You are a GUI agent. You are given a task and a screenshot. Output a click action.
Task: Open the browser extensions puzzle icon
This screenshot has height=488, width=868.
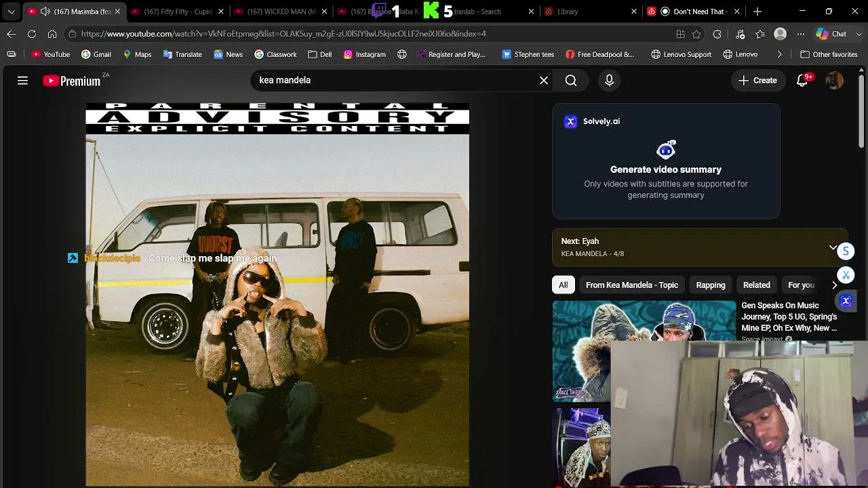tap(717, 34)
